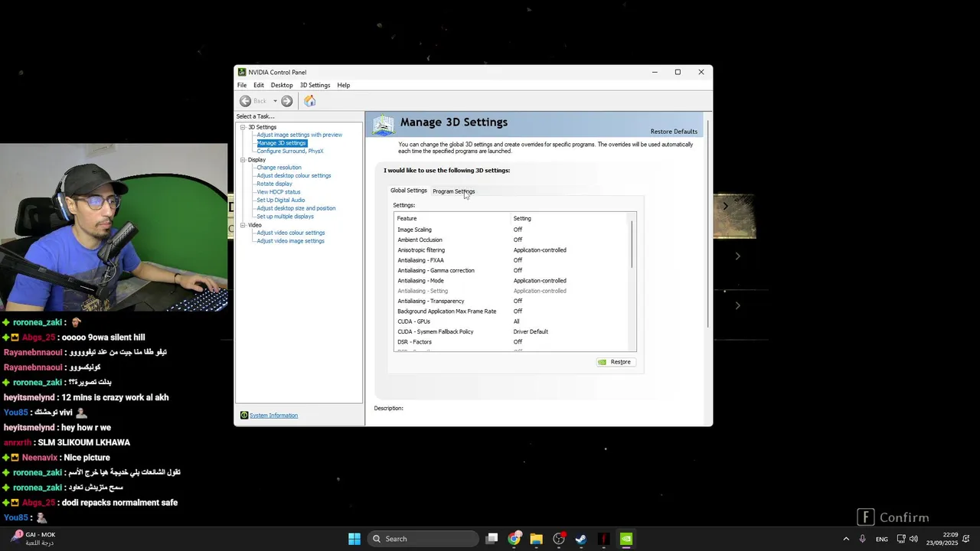Viewport: 980px width, 551px height.
Task: Open Adjust video colour settings
Action: pyautogui.click(x=291, y=233)
